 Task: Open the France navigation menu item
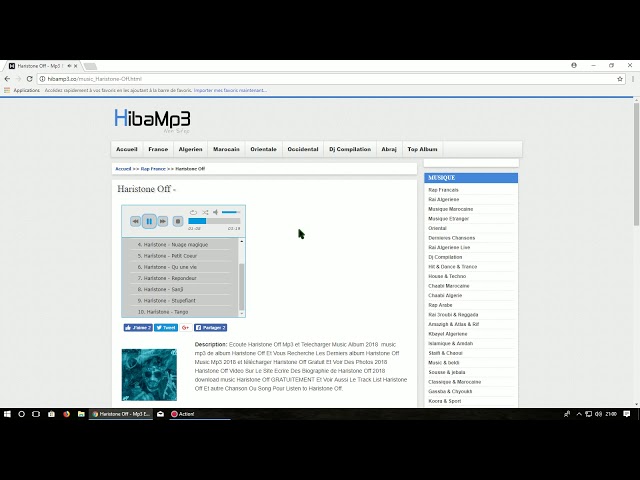click(x=158, y=149)
